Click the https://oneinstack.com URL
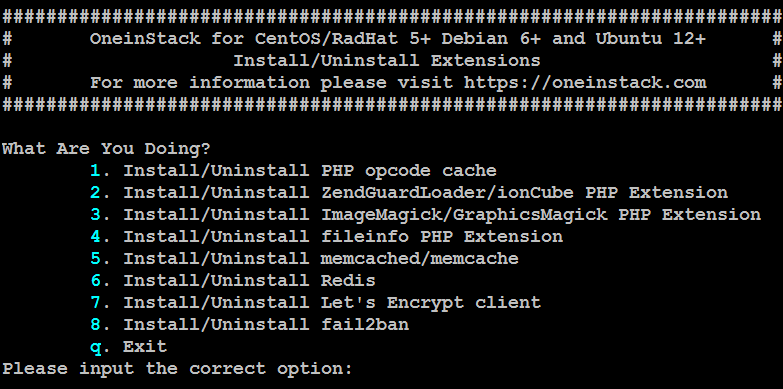783x389 pixels. point(585,83)
